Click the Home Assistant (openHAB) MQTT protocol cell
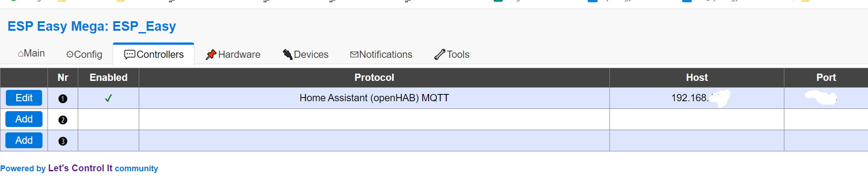 374,98
